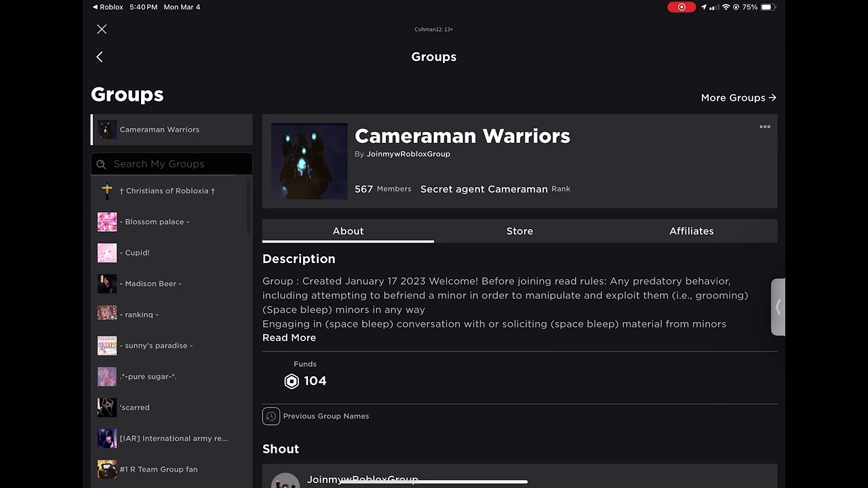Switch to the Store tab
This screenshot has width=868, height=488.
click(519, 231)
